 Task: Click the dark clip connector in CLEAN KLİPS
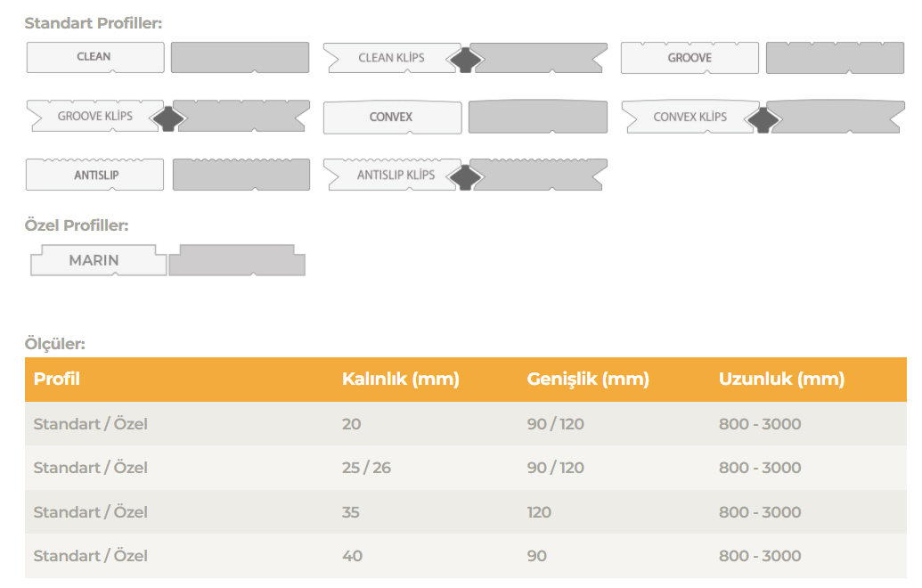tap(467, 60)
